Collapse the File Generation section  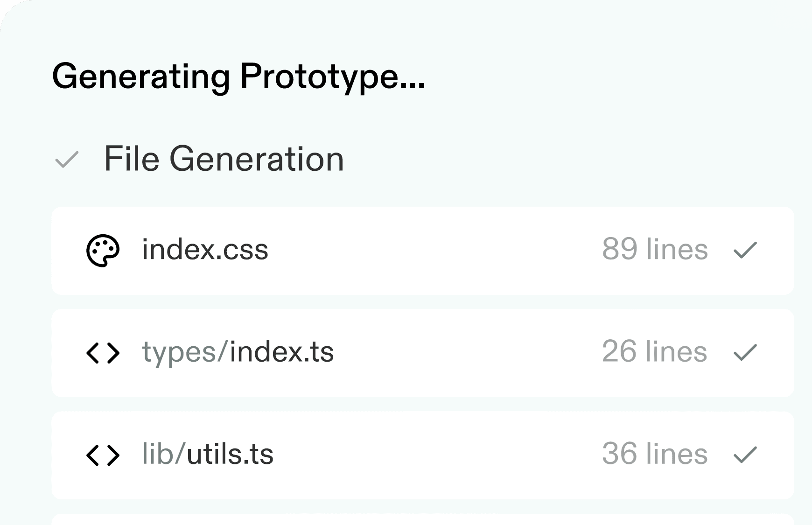pos(224,159)
